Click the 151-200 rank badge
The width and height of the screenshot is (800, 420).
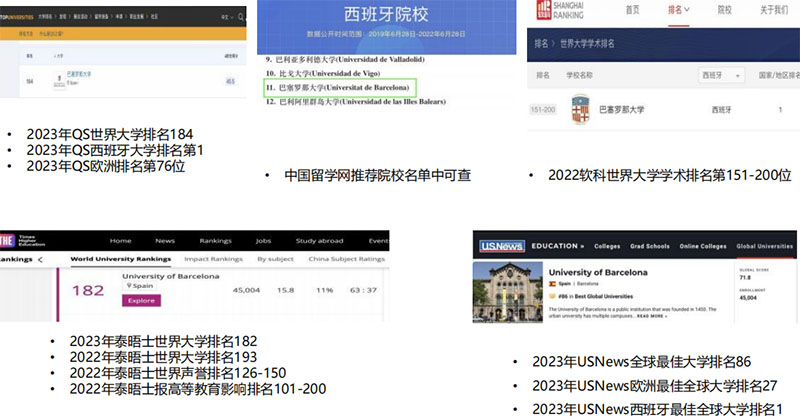click(x=543, y=109)
